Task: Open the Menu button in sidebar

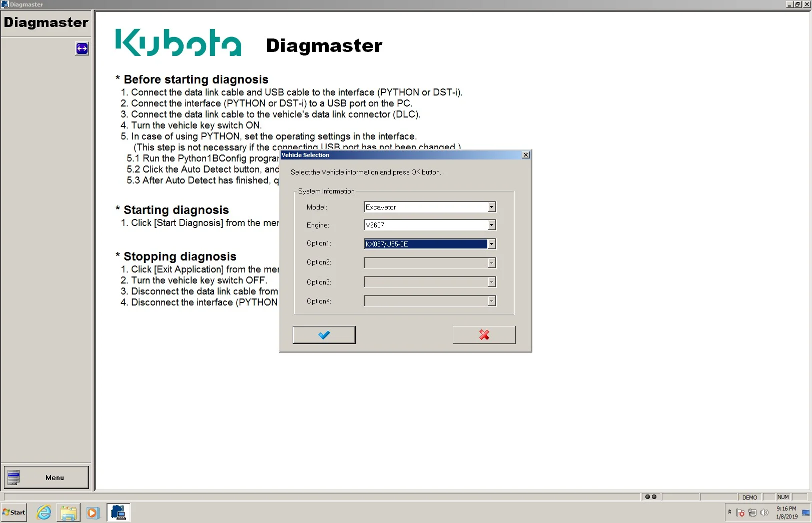Action: pos(47,477)
